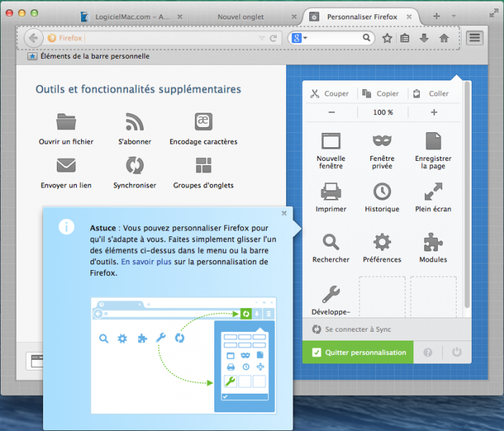Open a new tab with plus button
Viewport: 504px width, 431px height.
point(436,16)
